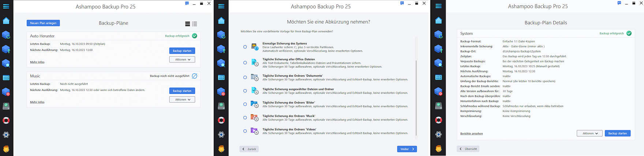Screen dimensions: 644x156
Task: Open settings gear in Backup-Plan Details sidebar
Action: tap(439, 135)
